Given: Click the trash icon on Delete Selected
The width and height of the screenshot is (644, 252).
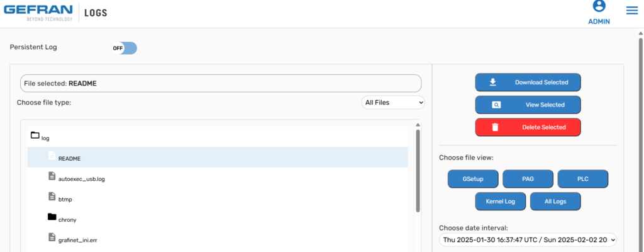Looking at the screenshot, I should coord(496,127).
